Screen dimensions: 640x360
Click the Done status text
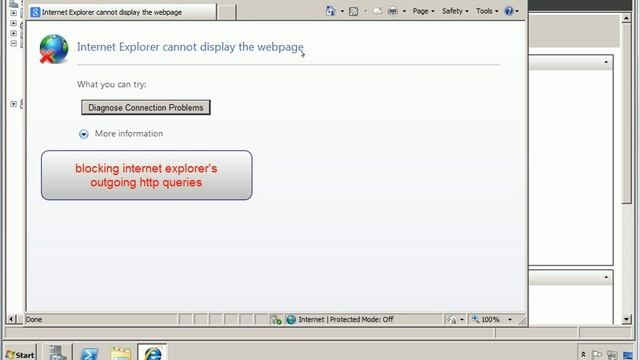pyautogui.click(x=33, y=319)
